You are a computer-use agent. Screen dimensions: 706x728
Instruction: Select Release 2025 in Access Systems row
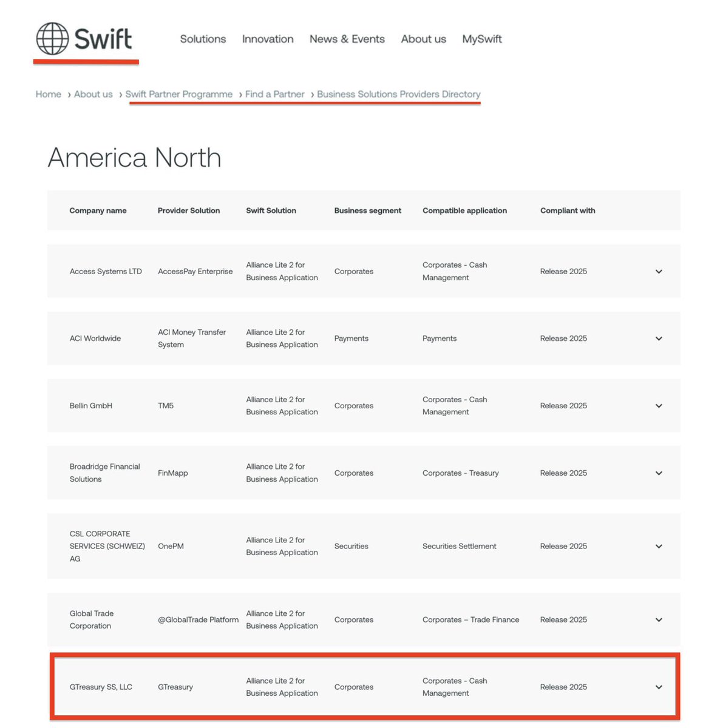click(x=564, y=271)
